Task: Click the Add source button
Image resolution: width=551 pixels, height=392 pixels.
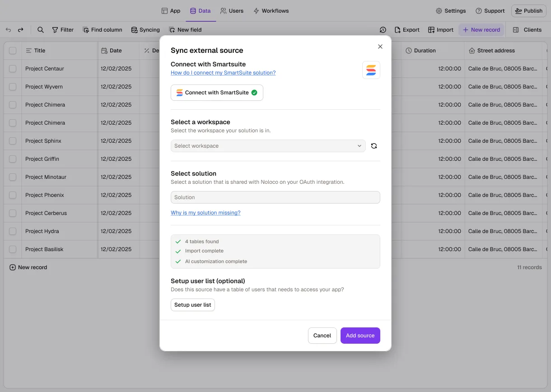Action: (x=360, y=336)
